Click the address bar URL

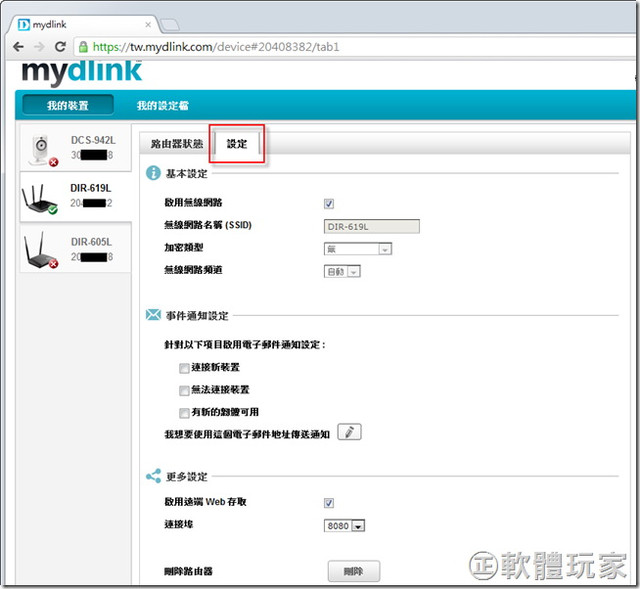[x=216, y=47]
